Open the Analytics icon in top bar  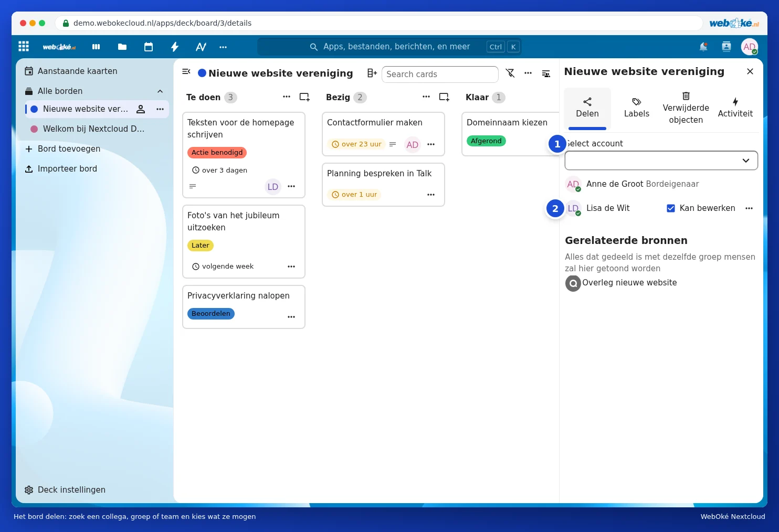click(201, 47)
